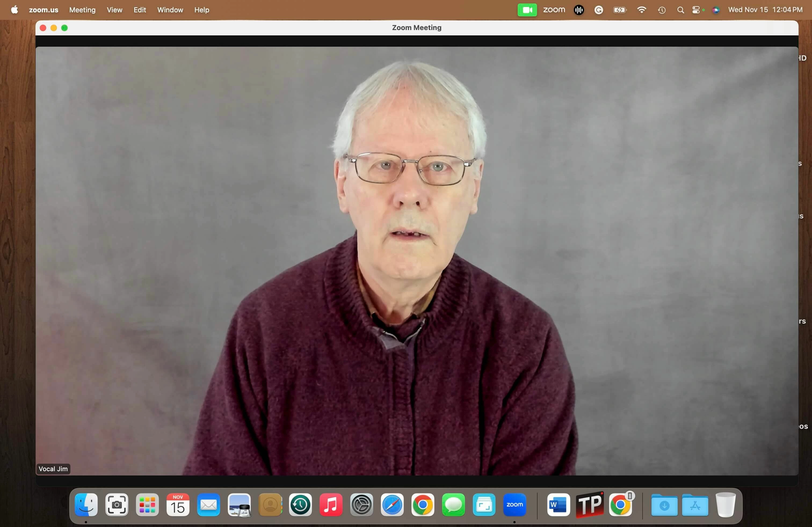Screen dimensions: 812x527
Task: Open the Grammarly menu bar icon
Action: tap(599, 10)
